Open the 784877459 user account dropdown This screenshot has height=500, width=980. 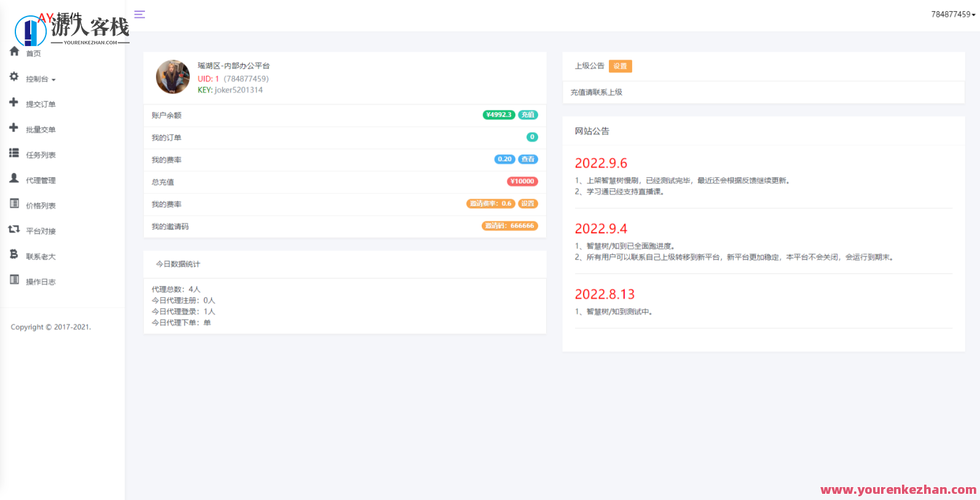953,14
